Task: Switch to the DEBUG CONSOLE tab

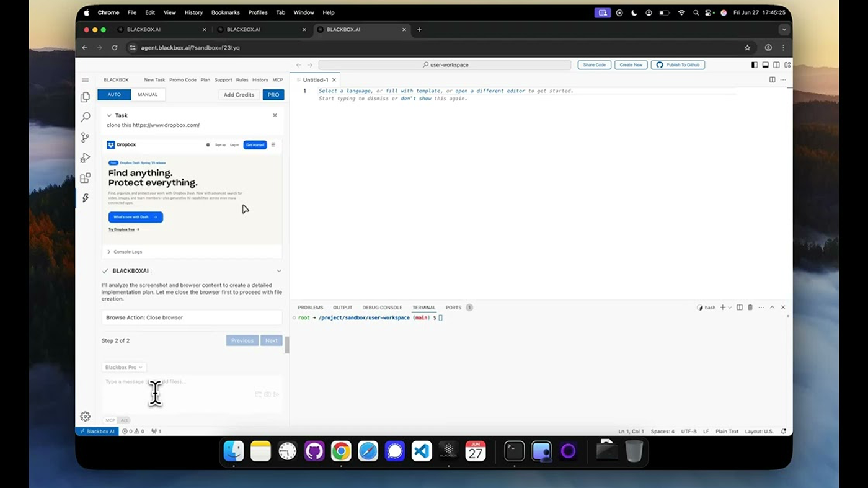Action: coord(382,308)
